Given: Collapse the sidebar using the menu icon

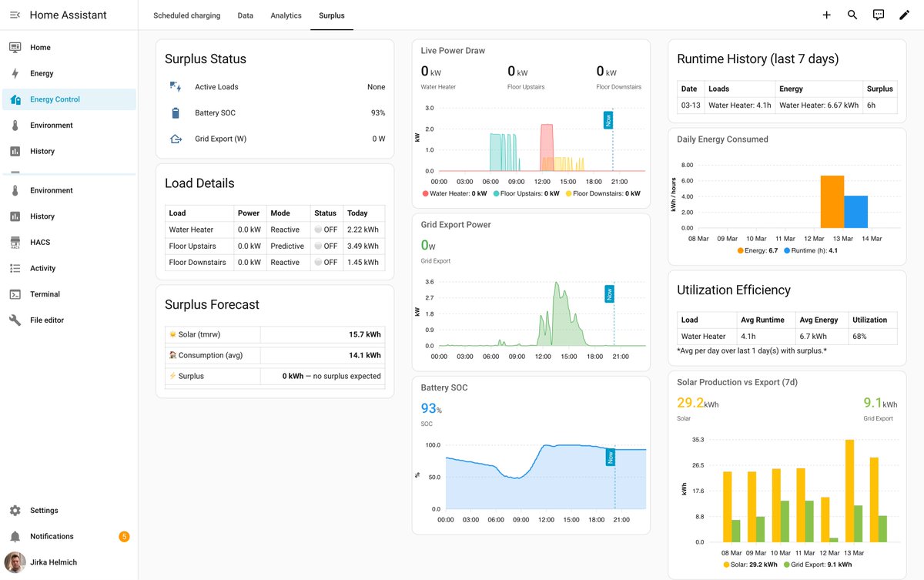Looking at the screenshot, I should click(15, 15).
